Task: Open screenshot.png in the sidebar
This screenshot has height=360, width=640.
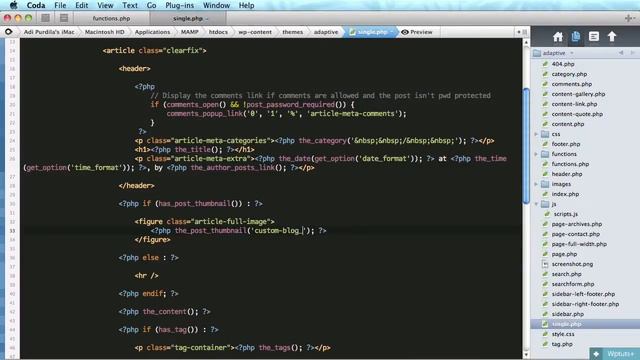Action: 572,264
